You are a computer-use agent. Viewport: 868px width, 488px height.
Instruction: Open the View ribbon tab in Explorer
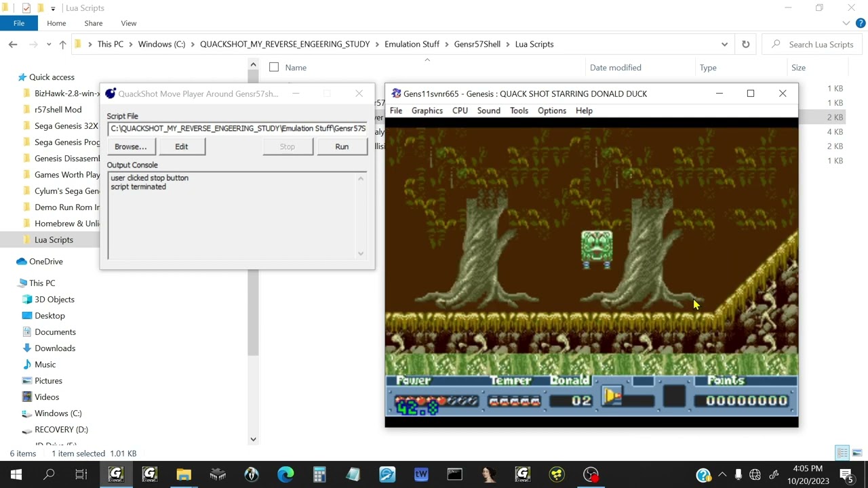tap(128, 23)
